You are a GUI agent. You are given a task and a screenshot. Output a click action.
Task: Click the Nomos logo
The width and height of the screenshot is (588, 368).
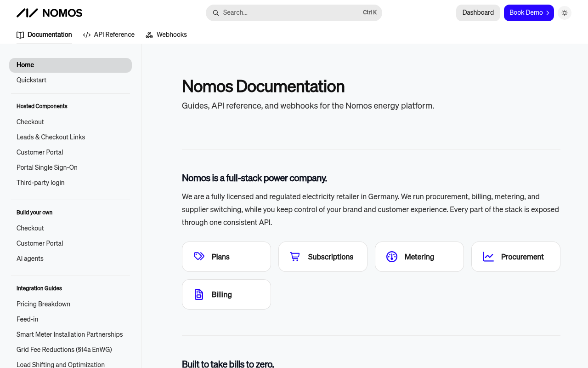tap(50, 13)
